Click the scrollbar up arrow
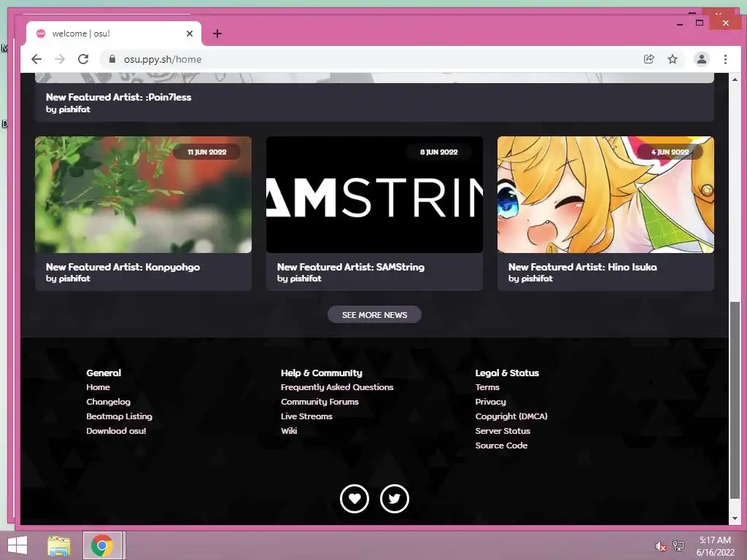 (735, 79)
